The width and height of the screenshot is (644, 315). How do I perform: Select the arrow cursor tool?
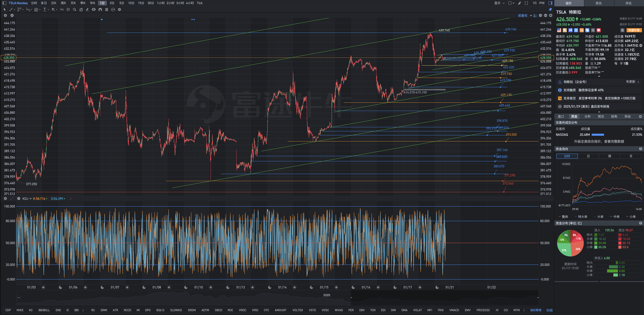click(4, 9)
